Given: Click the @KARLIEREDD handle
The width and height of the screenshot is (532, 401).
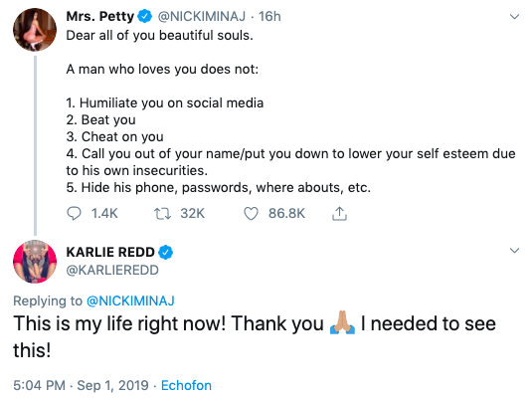Looking at the screenshot, I should point(112,271).
